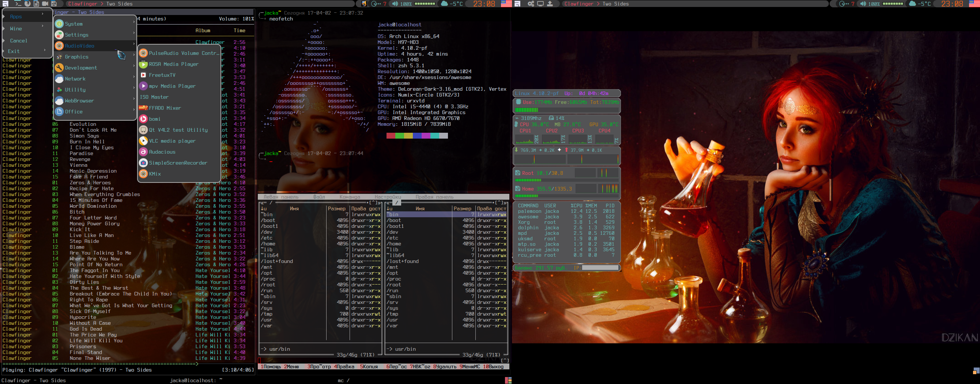Image resolution: width=980 pixels, height=384 pixels.
Task: Open the left mc panel history [^] control
Action: click(374, 203)
